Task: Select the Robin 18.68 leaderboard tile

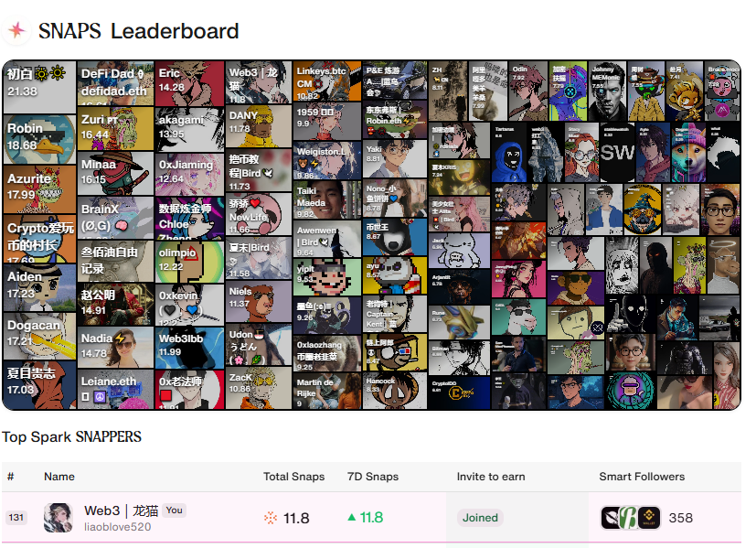Action: [x=39, y=139]
